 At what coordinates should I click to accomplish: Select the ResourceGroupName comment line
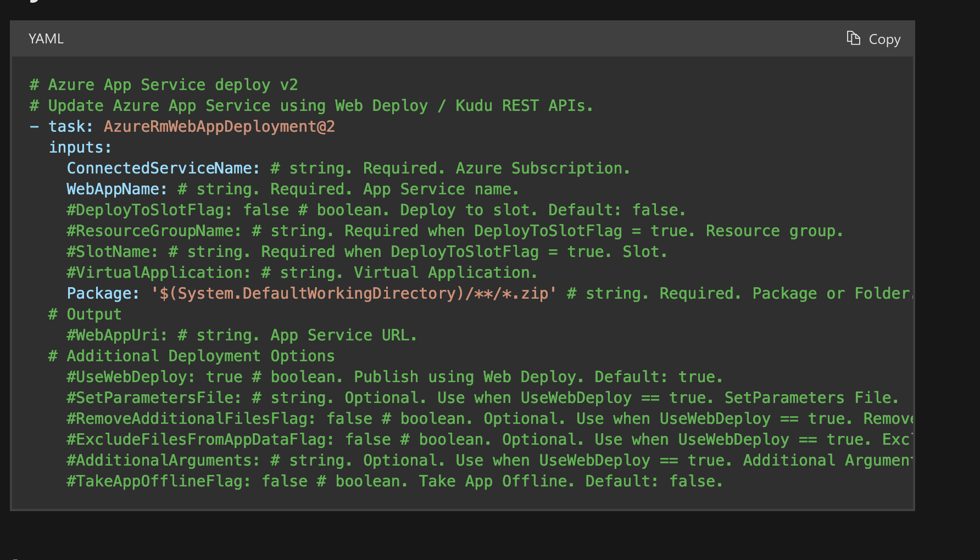(x=153, y=231)
